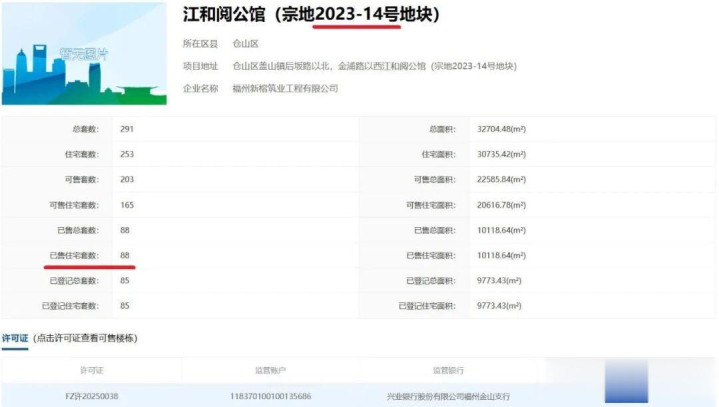
Task: Click the 可售住宅套数 value 165
Action: [127, 205]
